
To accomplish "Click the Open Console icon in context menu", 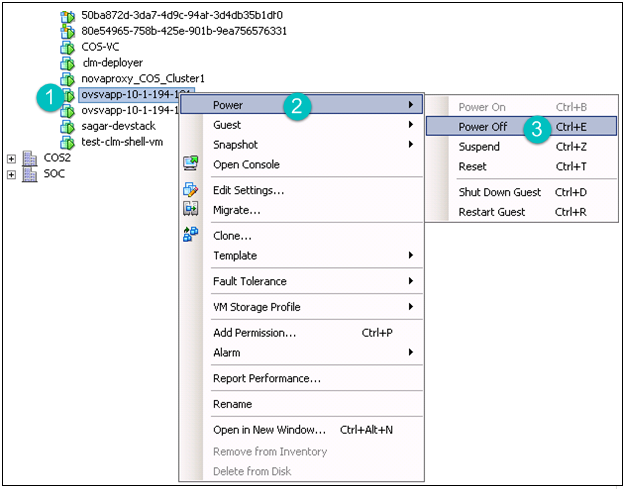I will (x=191, y=164).
